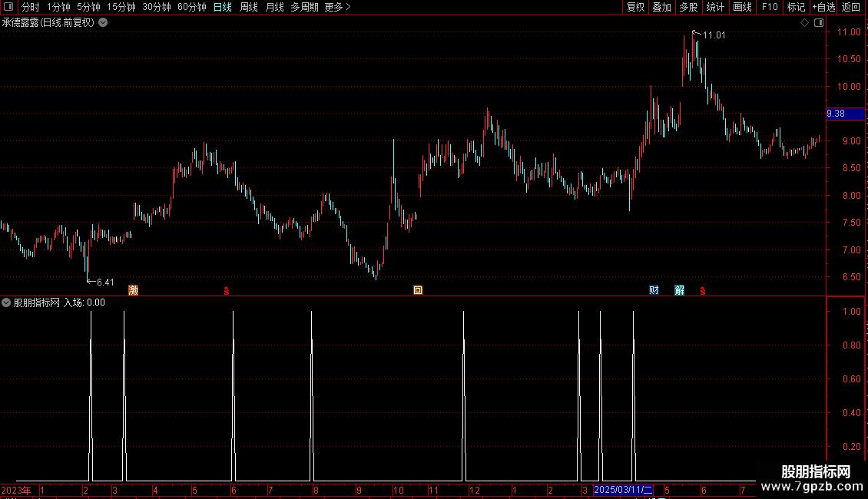Open F10 company information
Viewport: 868px width, 499px height.
770,7
